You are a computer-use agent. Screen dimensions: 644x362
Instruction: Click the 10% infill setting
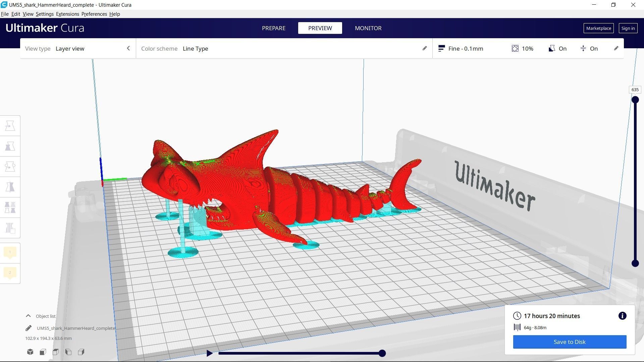coord(523,49)
